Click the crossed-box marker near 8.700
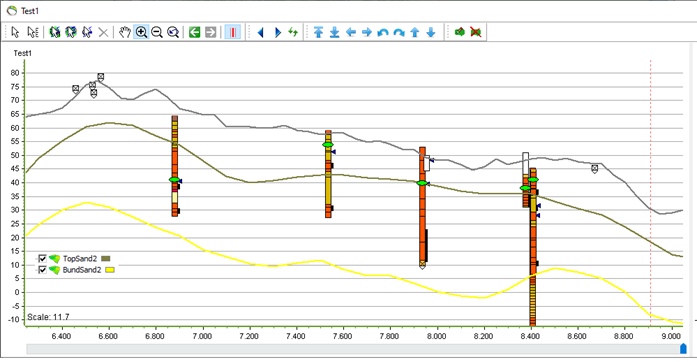 [595, 169]
